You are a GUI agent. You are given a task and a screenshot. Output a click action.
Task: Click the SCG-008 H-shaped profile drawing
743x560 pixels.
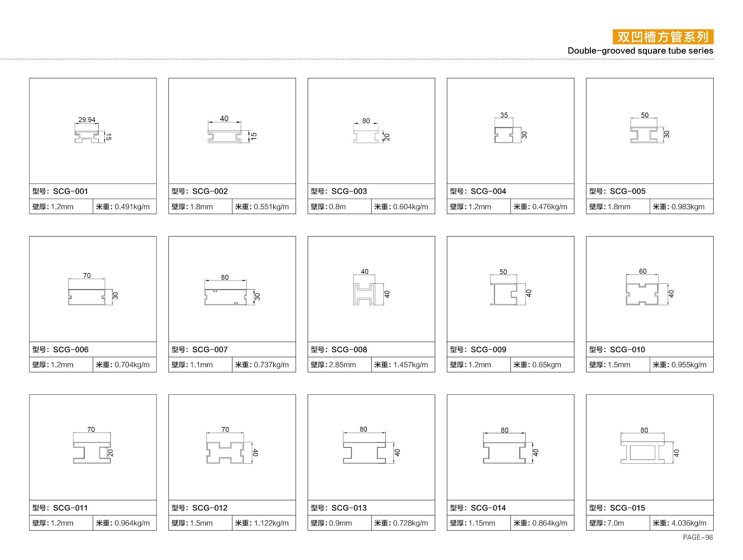[x=364, y=294]
